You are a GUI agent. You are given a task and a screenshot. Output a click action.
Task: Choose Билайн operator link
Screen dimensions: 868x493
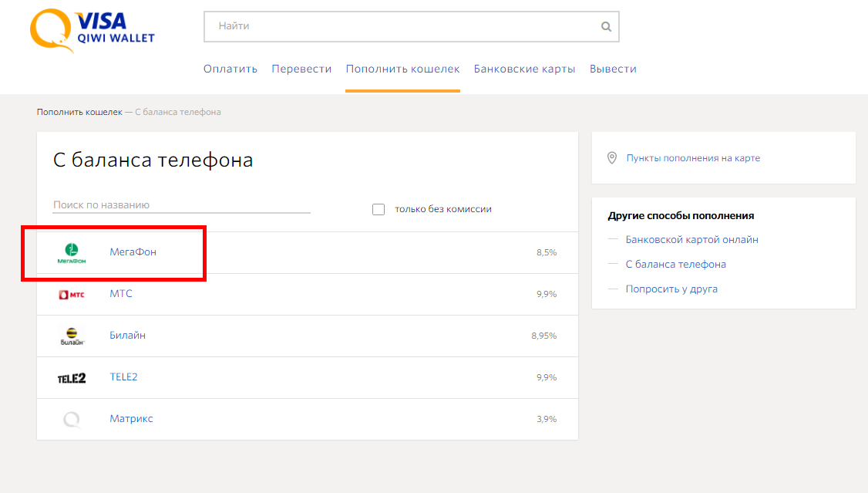127,335
